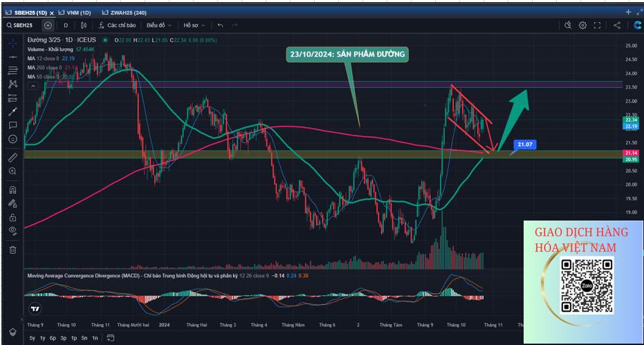Toggle lock all drawings padlock
644x345 pixels.
(x=12, y=217)
